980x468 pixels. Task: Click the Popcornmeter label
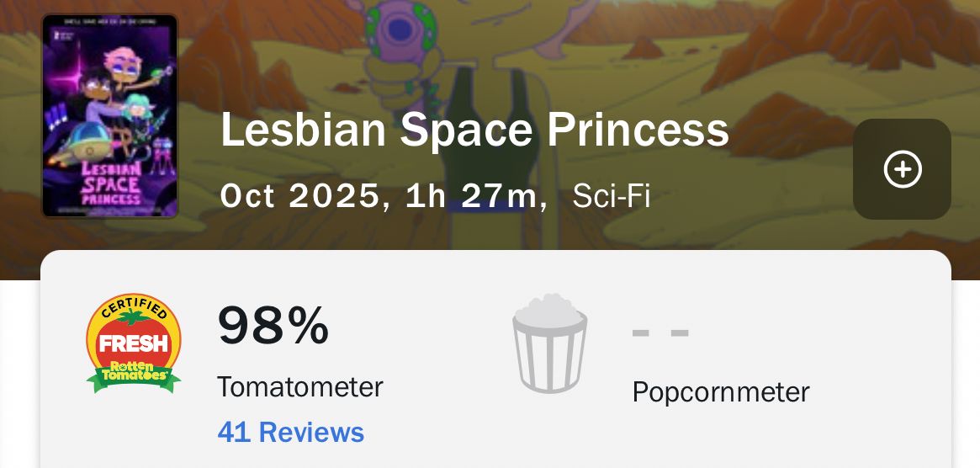click(x=721, y=392)
